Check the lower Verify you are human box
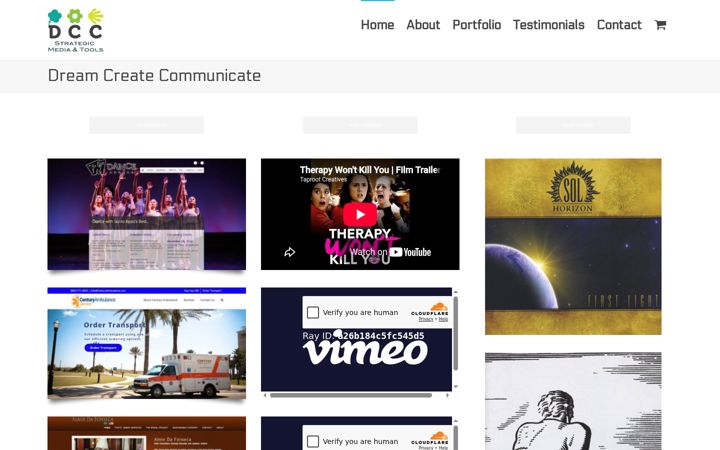The height and width of the screenshot is (450, 720). pyautogui.click(x=313, y=441)
